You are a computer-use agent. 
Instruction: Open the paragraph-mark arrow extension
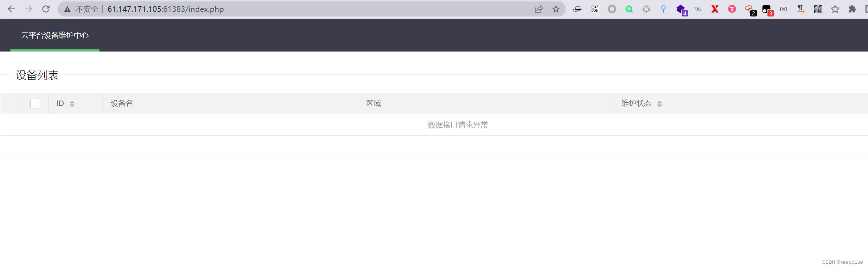coord(801,9)
